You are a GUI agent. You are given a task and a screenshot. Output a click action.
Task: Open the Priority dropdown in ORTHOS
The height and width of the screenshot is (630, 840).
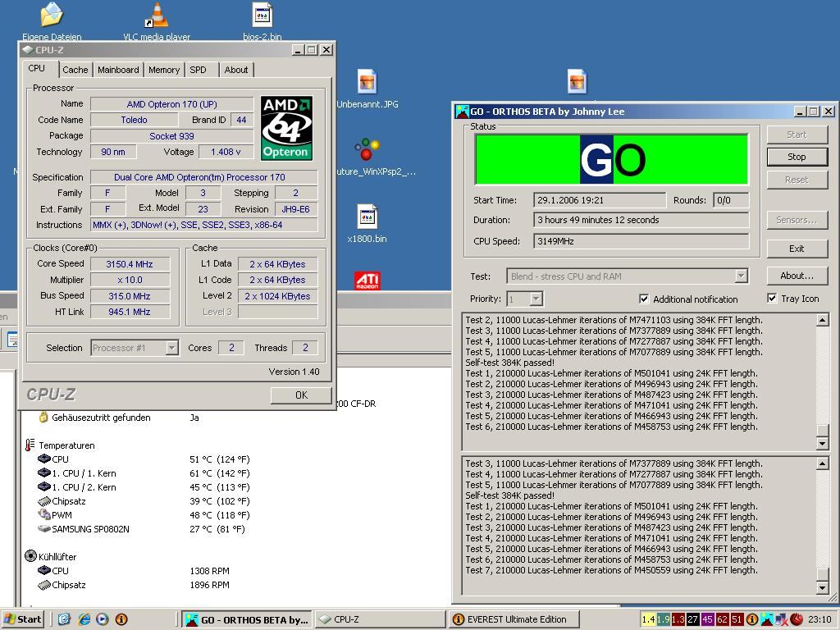pos(536,299)
